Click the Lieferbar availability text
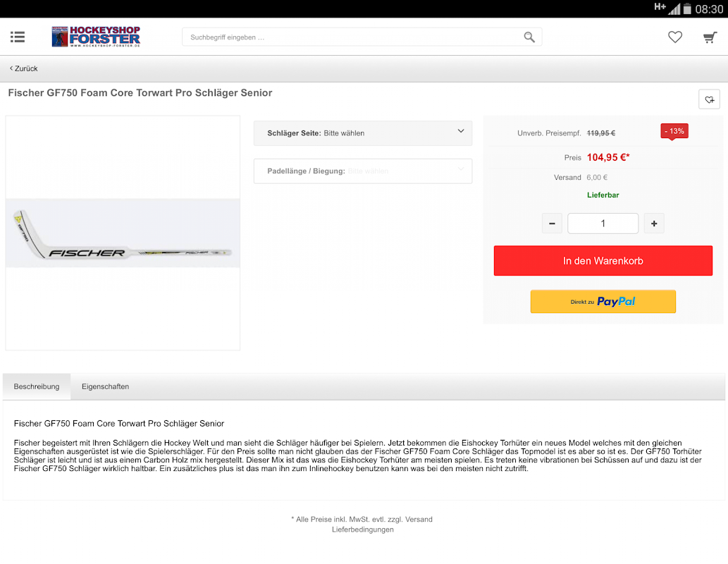 (603, 195)
